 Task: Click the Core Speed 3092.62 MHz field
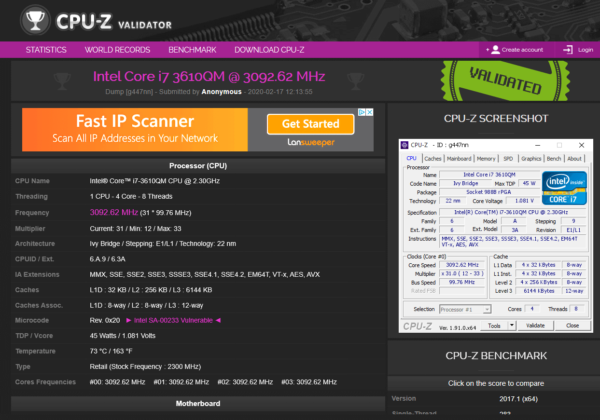462,265
